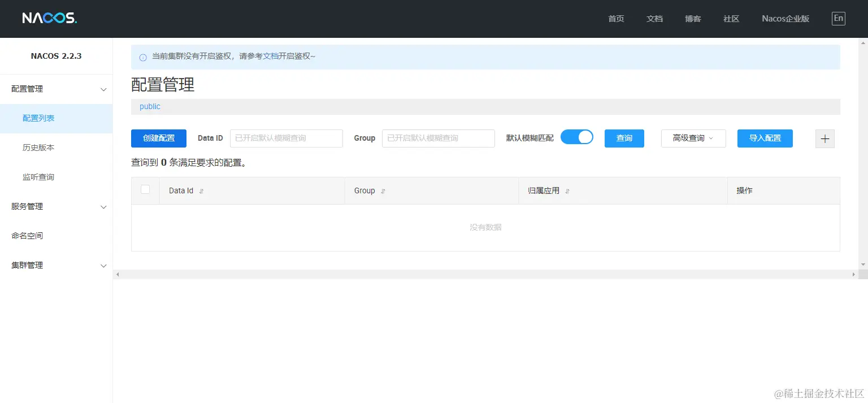868x403 pixels.
Task: Switch language with the En icon
Action: (x=839, y=18)
